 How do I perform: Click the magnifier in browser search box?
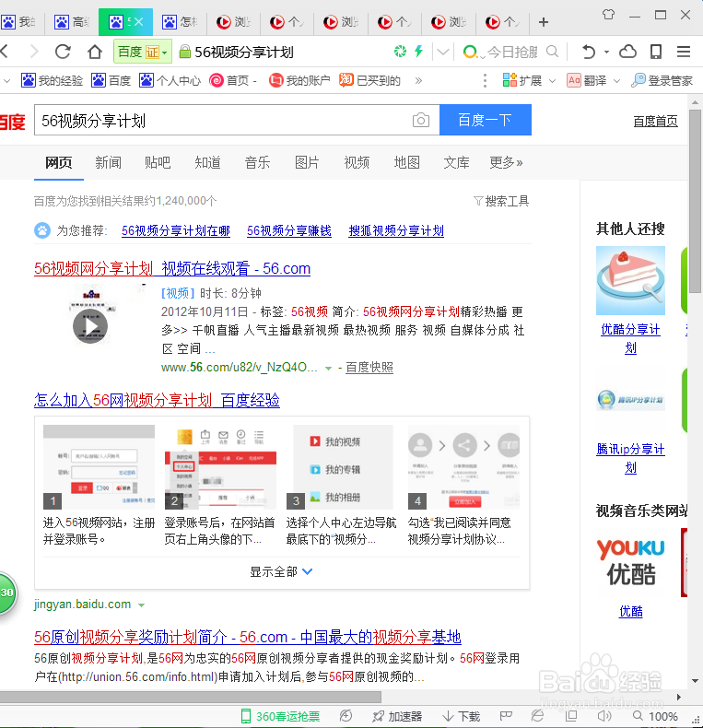point(552,51)
